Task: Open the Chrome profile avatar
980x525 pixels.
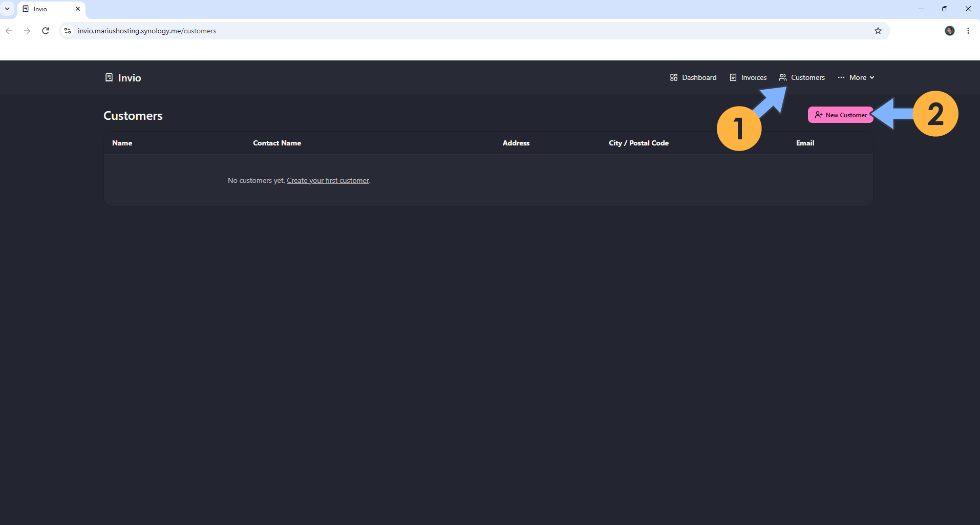Action: 950,31
